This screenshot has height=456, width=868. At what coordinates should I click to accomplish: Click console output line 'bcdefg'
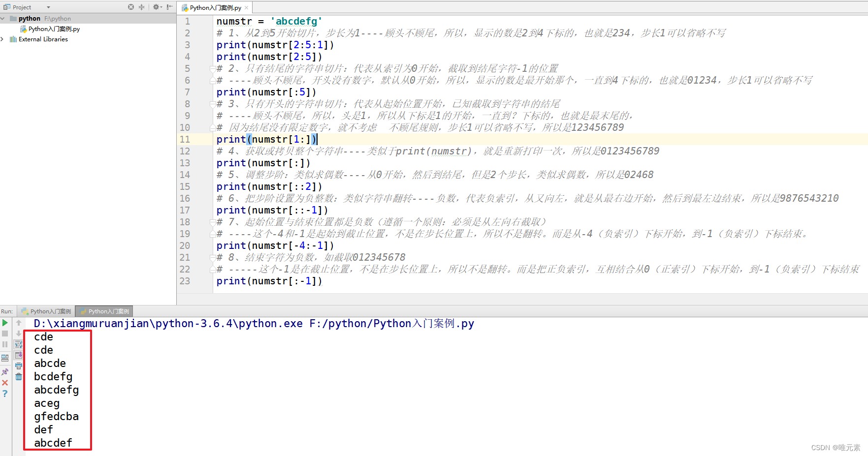53,377
